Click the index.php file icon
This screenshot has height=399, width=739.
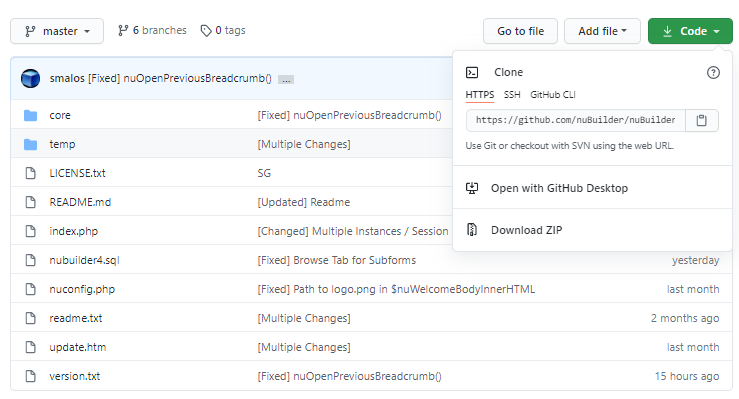pyautogui.click(x=31, y=231)
